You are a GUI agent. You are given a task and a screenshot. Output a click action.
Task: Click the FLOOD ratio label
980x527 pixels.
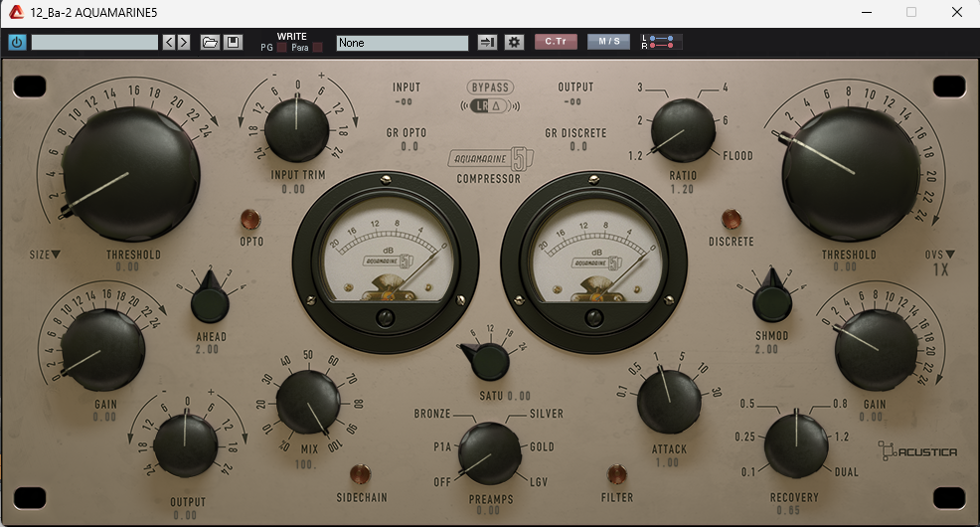(x=738, y=156)
